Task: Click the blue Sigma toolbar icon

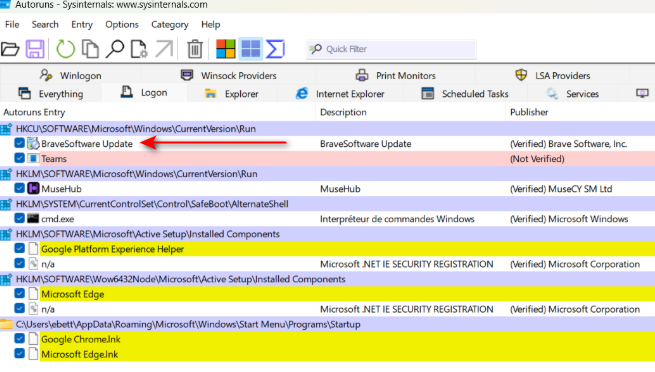Action: pyautogui.click(x=275, y=49)
